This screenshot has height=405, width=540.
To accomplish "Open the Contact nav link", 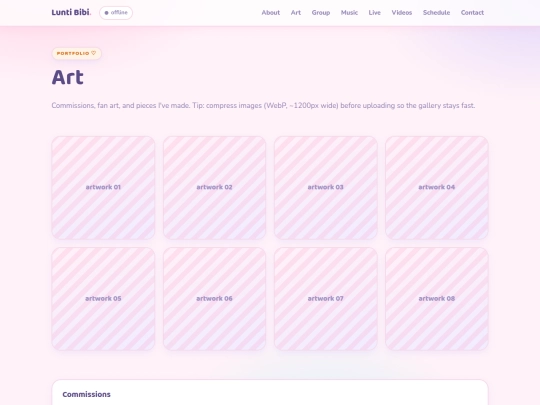I will tap(472, 13).
